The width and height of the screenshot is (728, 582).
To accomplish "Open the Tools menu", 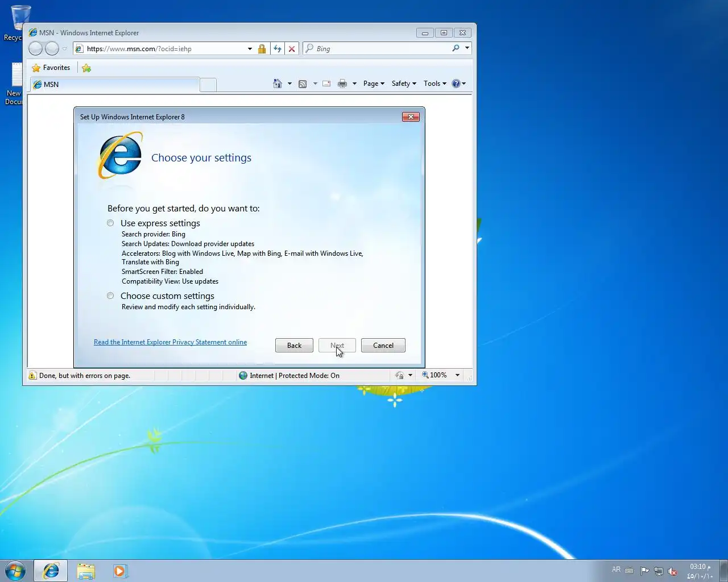I will point(435,84).
